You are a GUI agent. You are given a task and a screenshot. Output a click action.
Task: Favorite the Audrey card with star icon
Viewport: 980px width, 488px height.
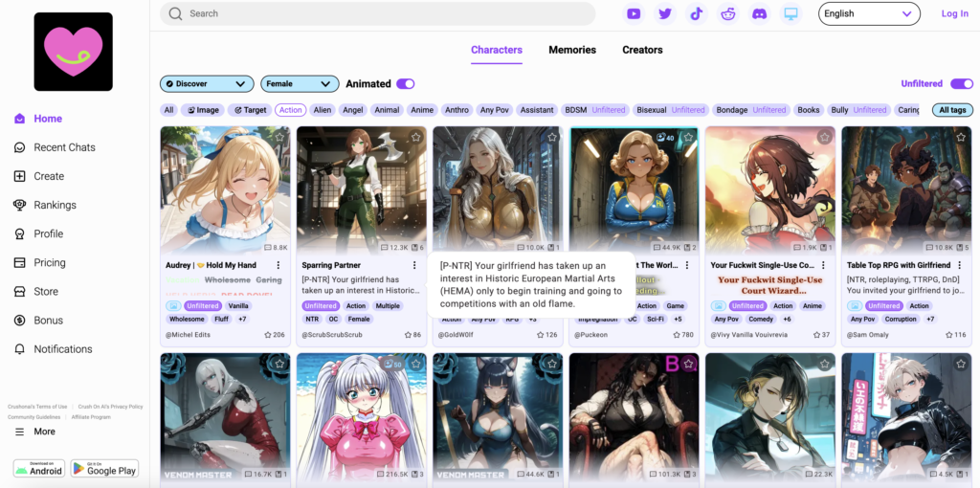tap(280, 137)
